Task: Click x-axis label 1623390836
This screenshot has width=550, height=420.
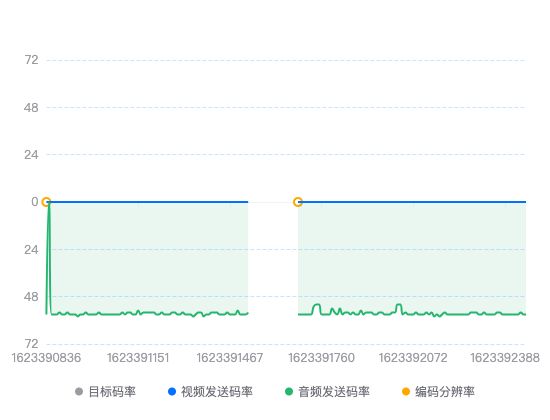Action: pos(46,358)
